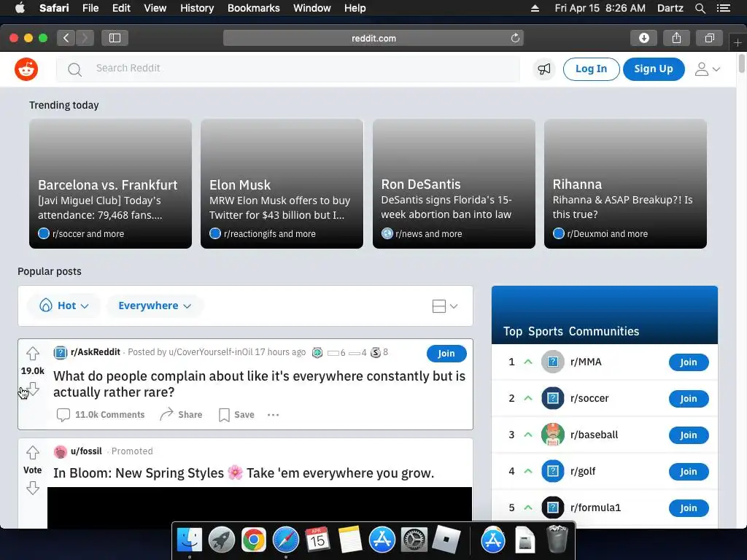Open the Rihanna trending card
Screen dimensions: 747x560
point(625,184)
